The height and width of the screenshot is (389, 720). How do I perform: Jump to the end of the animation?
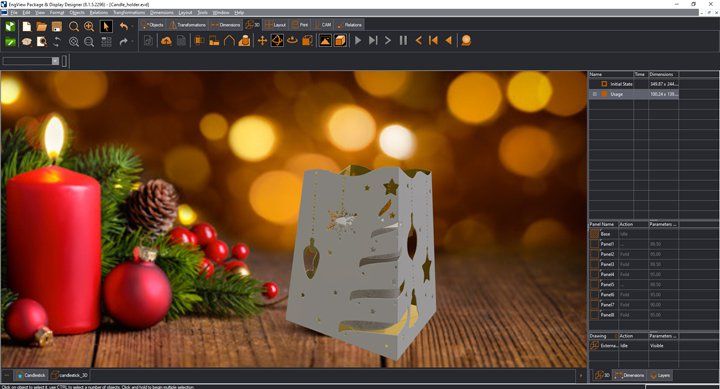click(373, 41)
